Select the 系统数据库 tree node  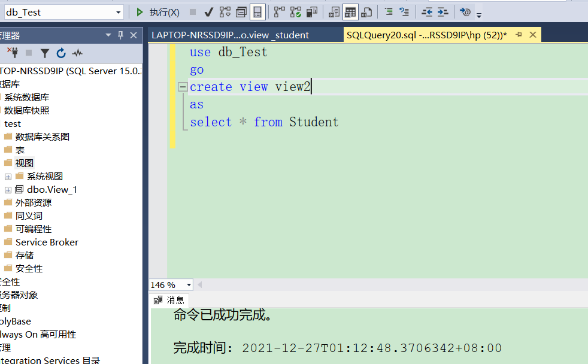pyautogui.click(x=26, y=98)
